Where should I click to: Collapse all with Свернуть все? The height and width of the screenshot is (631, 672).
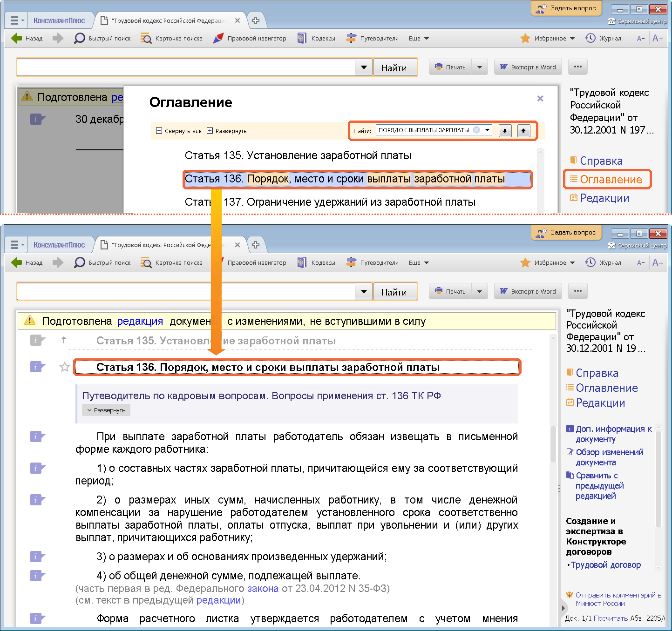pyautogui.click(x=179, y=131)
